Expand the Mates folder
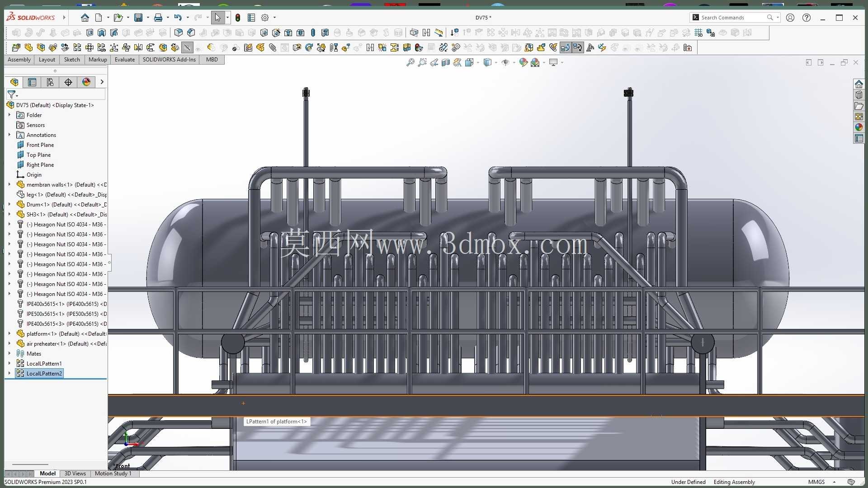 coord(9,353)
